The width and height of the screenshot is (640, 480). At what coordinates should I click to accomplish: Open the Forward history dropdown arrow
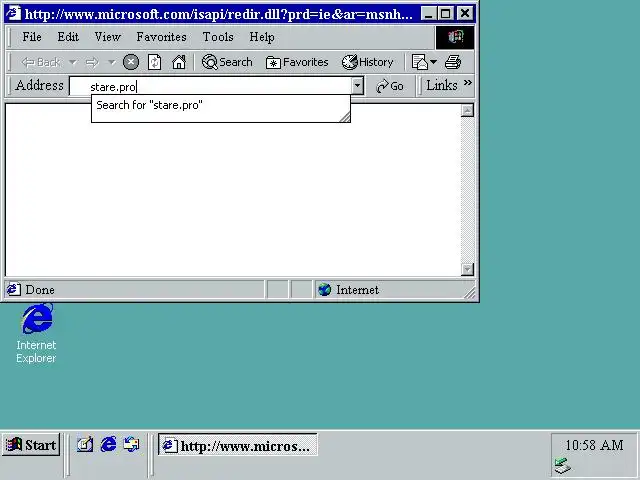coord(111,62)
